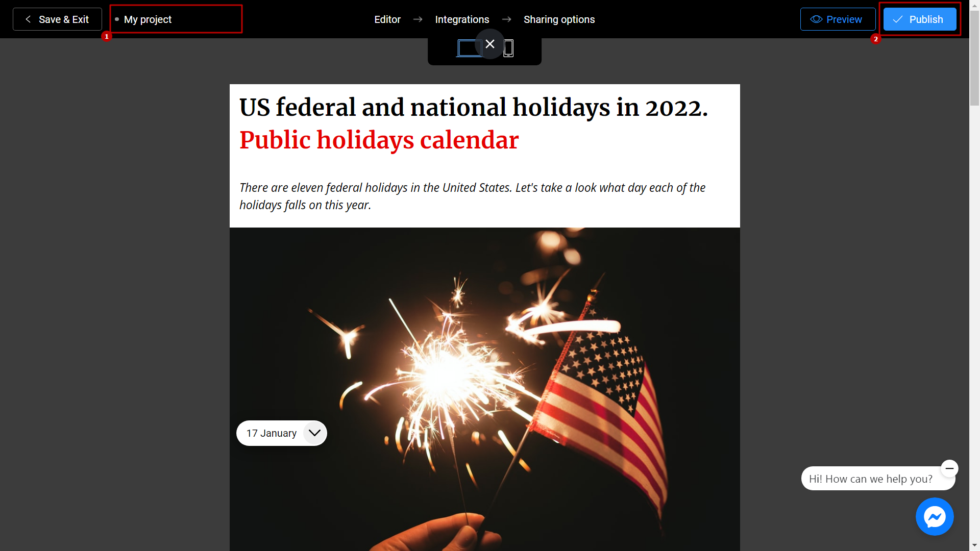Click the Public holidays calendar red title
Viewport: 980px width, 551px height.
click(379, 140)
